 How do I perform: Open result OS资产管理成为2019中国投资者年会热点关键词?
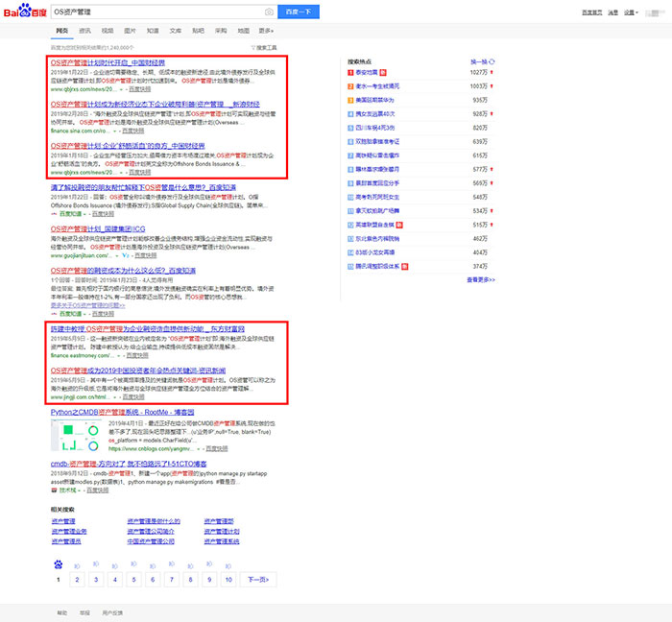click(x=138, y=371)
